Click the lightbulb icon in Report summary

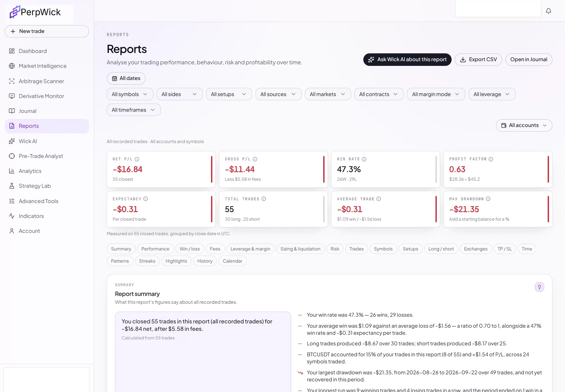pos(539,287)
